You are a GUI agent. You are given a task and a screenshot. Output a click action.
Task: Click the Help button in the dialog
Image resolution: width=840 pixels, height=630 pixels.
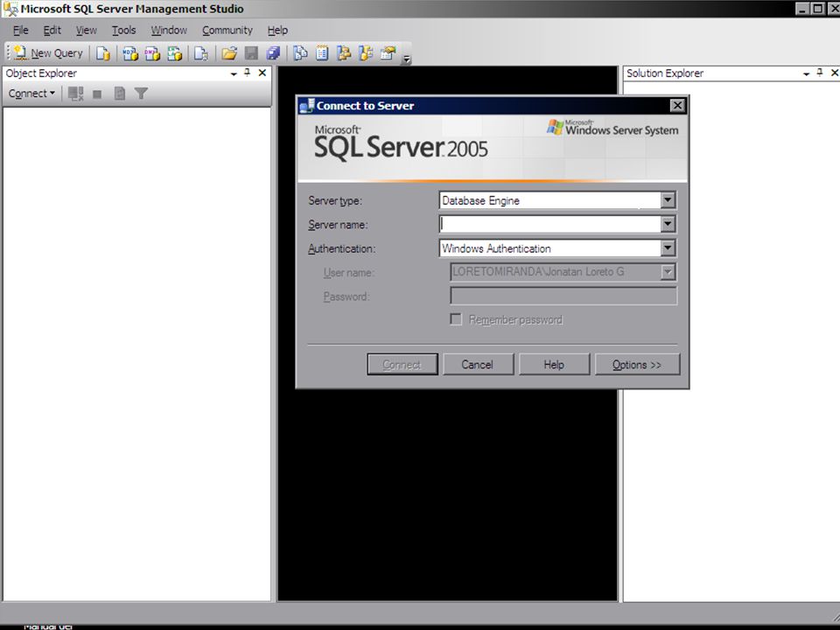coord(554,364)
